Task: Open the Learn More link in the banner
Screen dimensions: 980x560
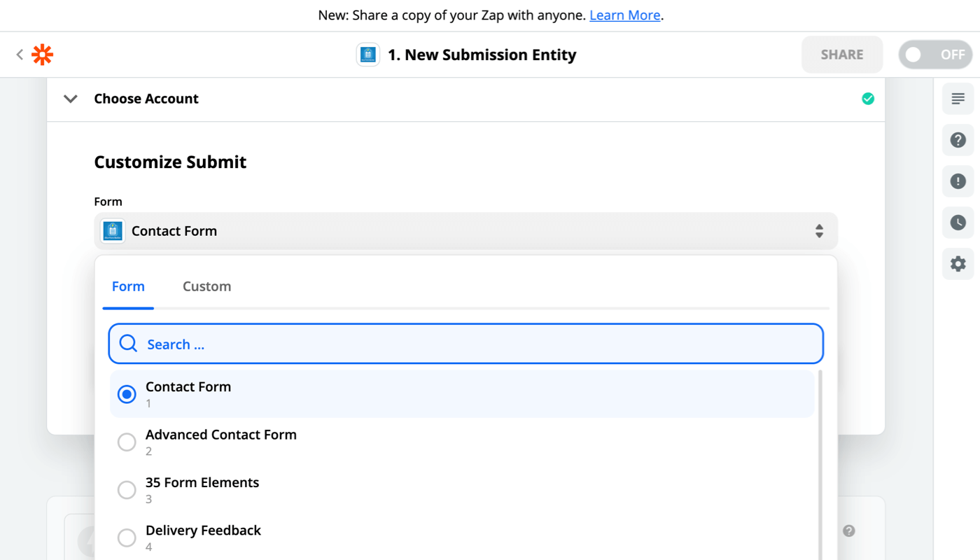Action: 624,15
